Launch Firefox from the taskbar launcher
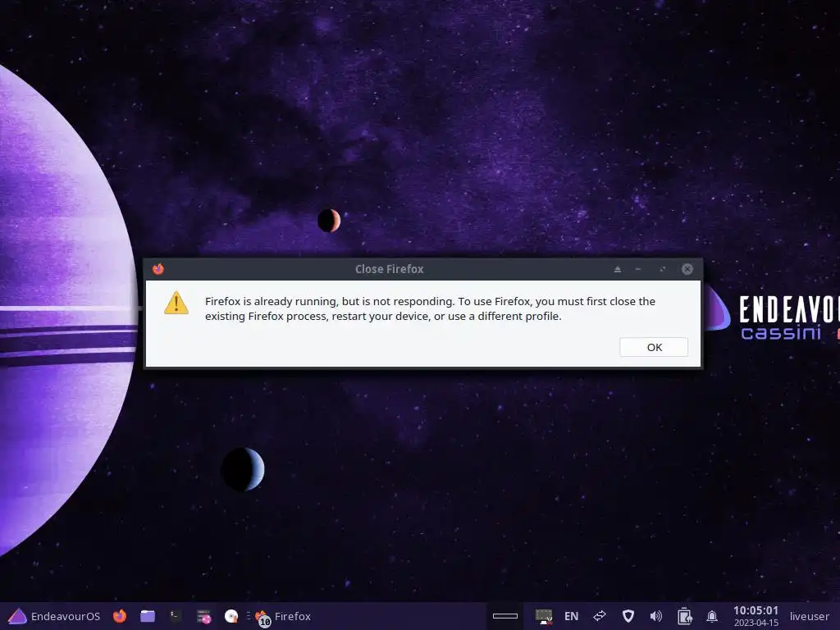Image resolution: width=840 pixels, height=630 pixels. tap(120, 616)
